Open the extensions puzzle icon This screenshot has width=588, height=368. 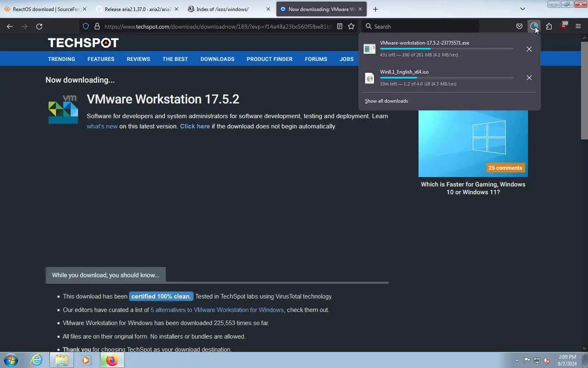click(x=549, y=26)
